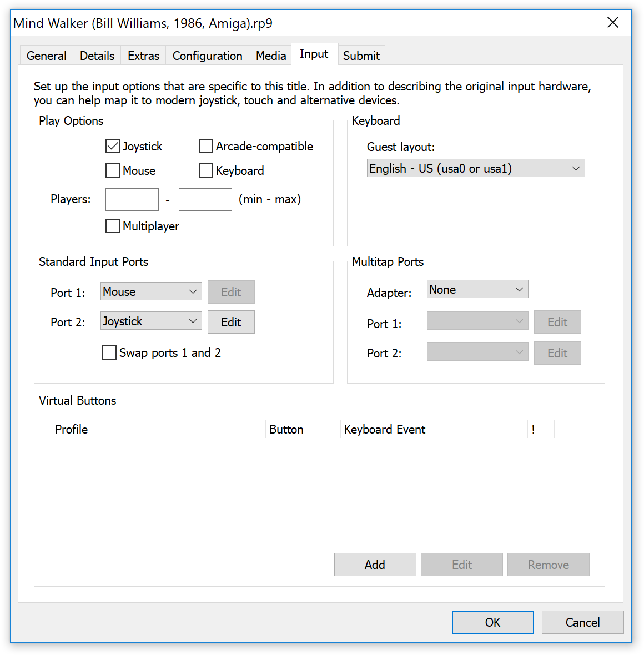Image resolution: width=644 pixels, height=655 pixels.
Task: Toggle the Multiplayer checkbox
Action: coord(113,226)
